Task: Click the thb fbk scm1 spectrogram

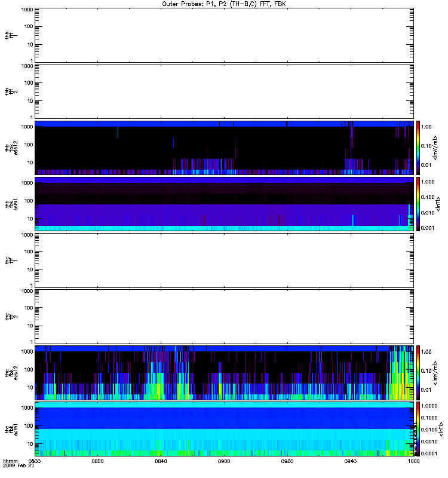Action: [224, 203]
